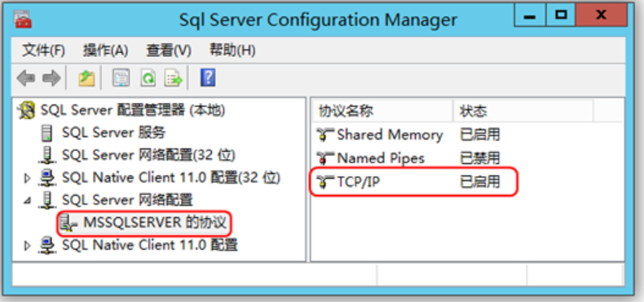Open the Properties toolbar icon
Screen dimensions: 644x302
click(x=121, y=78)
